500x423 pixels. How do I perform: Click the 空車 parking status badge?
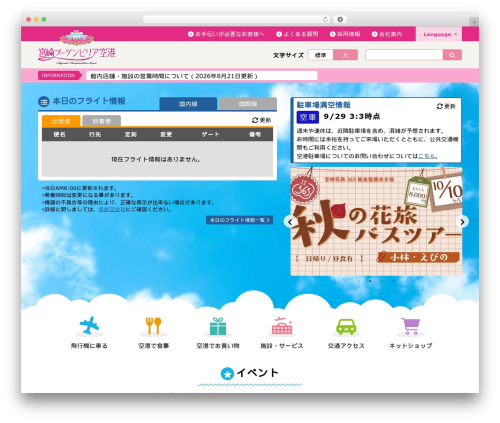(308, 117)
